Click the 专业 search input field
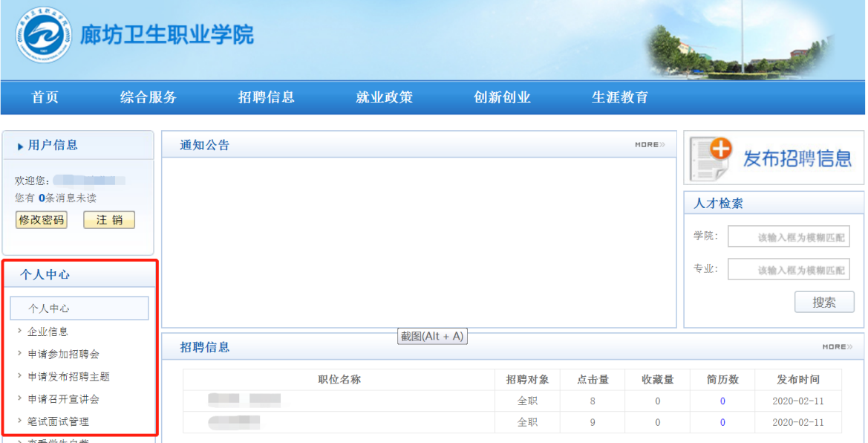868x443 pixels. pyautogui.click(x=789, y=269)
